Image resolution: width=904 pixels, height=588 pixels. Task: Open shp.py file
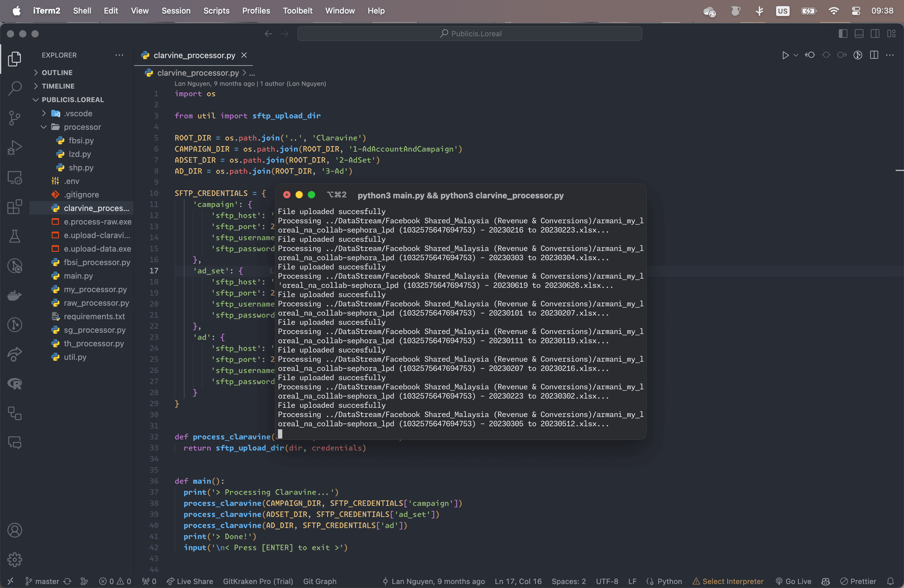tap(81, 168)
